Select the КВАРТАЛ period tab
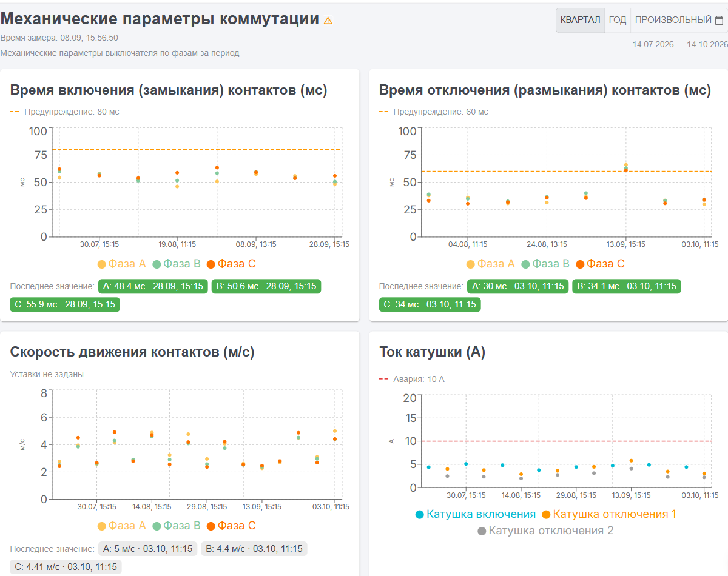Image resolution: width=728 pixels, height=576 pixels. (581, 20)
